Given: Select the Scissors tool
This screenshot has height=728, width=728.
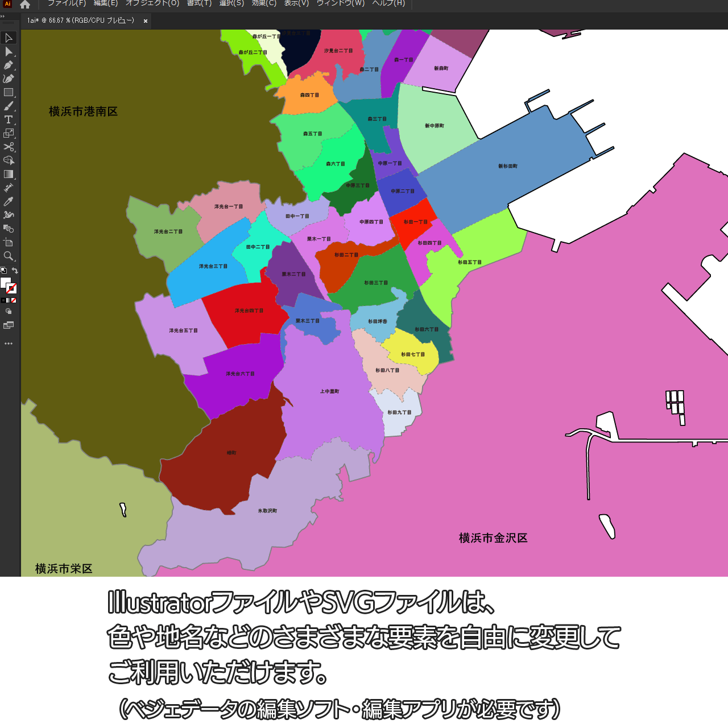Looking at the screenshot, I should [x=9, y=147].
